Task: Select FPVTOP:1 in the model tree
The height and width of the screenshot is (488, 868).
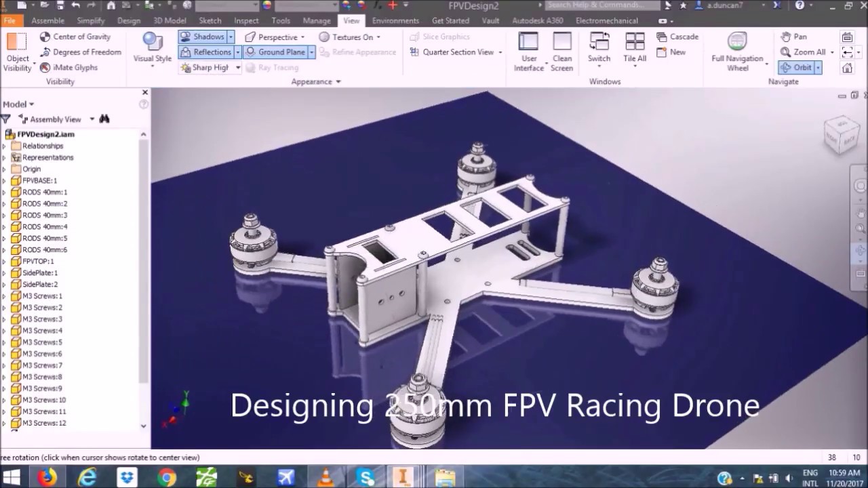Action: tap(38, 262)
